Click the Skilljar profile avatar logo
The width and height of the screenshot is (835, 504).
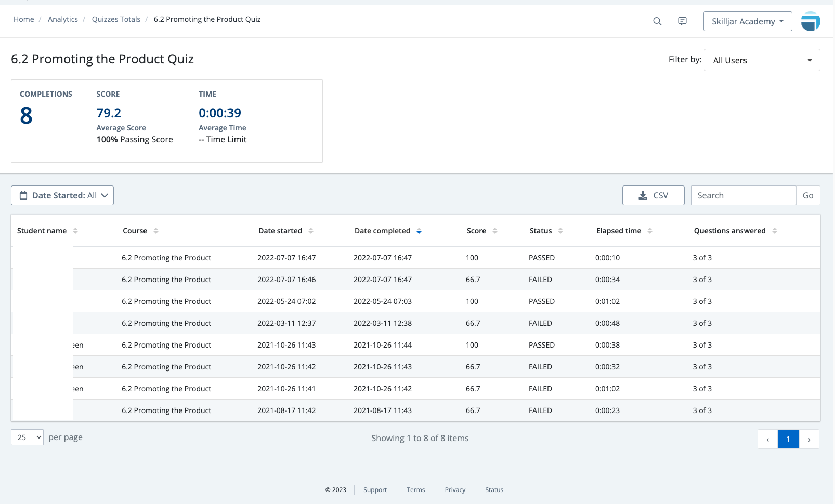(x=811, y=21)
